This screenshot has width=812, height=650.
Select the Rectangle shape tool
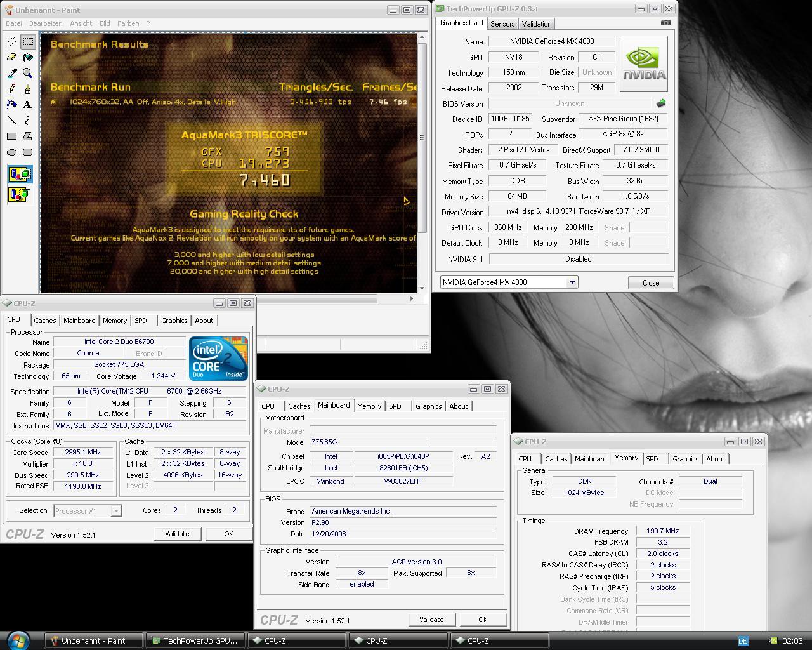coord(12,136)
